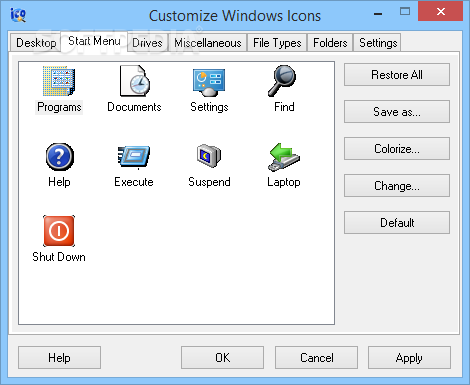Click the Restore All button
Viewport: 470px width, 385px height.
(397, 75)
